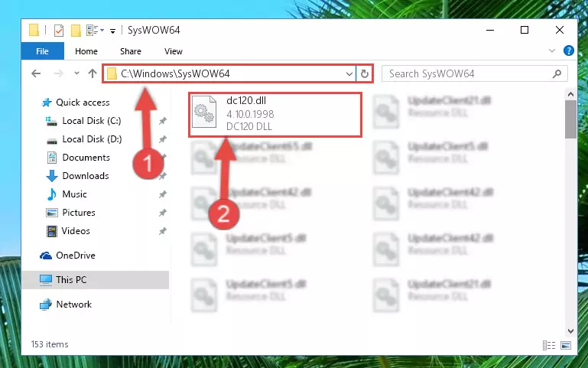Click the folder icon in title bar
This screenshot has width=588, height=368.
click(x=34, y=30)
